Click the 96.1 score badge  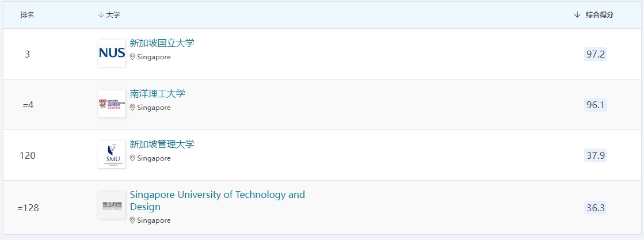(x=596, y=105)
